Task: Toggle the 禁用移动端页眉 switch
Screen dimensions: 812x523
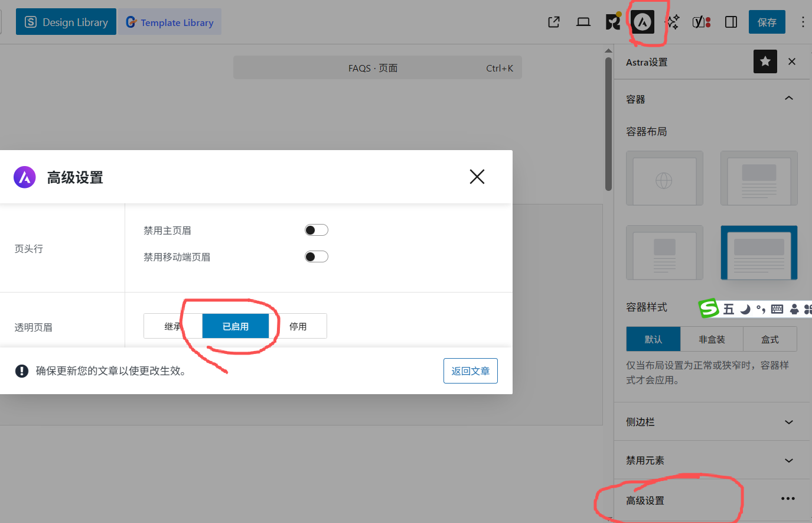Action: 316,256
